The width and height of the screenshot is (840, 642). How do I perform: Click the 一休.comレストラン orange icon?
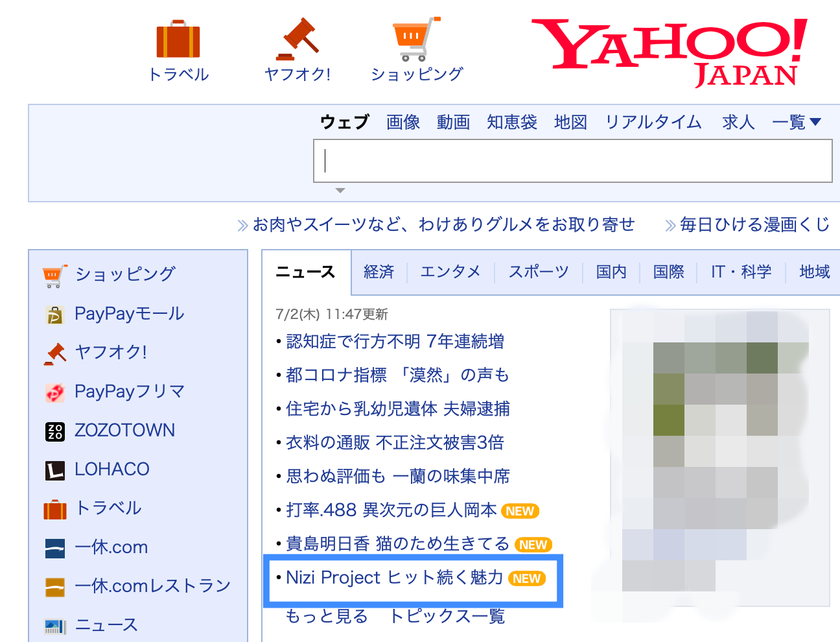55,588
